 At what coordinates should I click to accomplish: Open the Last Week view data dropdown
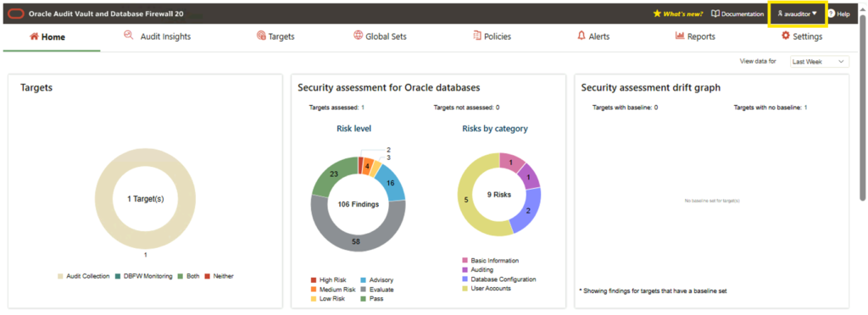pyautogui.click(x=820, y=62)
